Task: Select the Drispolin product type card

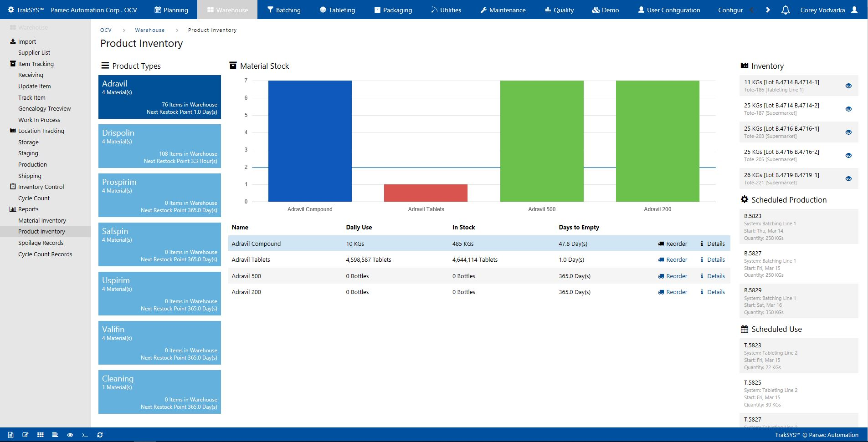Action: (x=159, y=146)
